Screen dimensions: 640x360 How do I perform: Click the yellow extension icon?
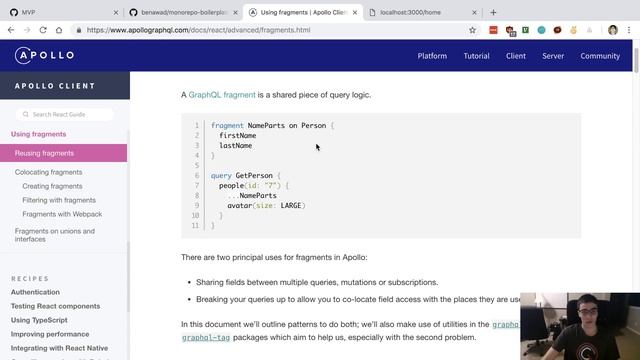coord(573,30)
